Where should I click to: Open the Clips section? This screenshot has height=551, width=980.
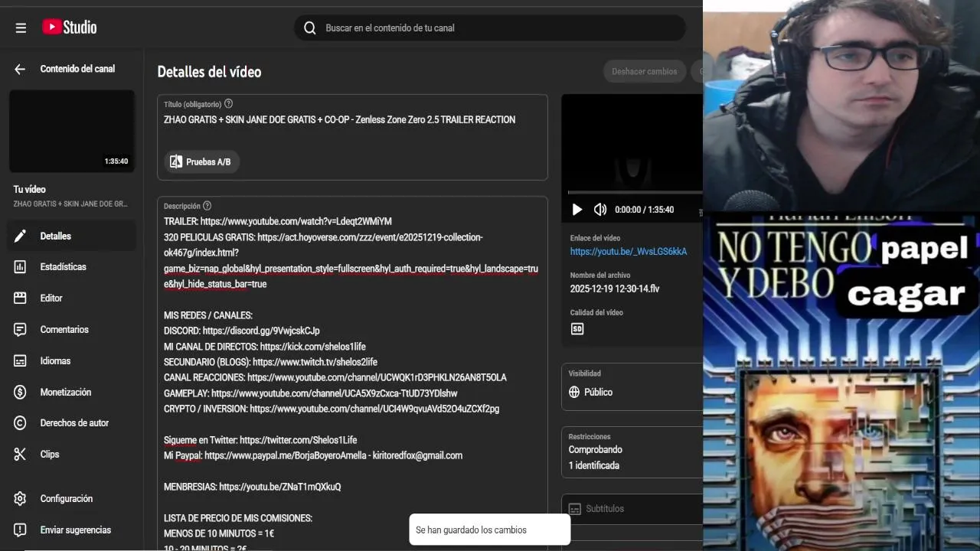72,455
